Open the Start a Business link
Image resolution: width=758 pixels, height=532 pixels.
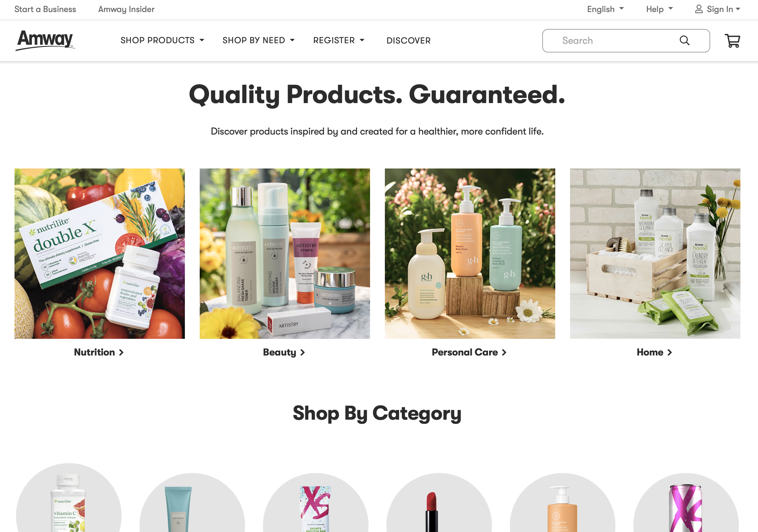(x=45, y=9)
